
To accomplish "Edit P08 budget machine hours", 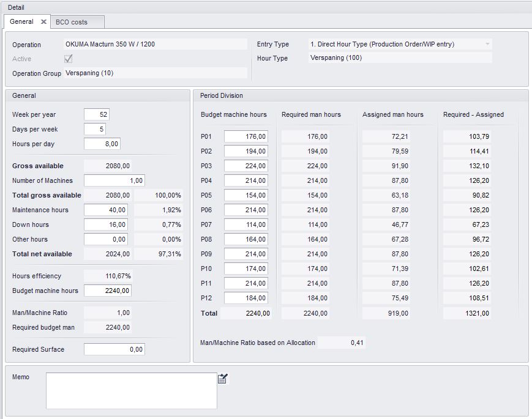I will click(246, 239).
